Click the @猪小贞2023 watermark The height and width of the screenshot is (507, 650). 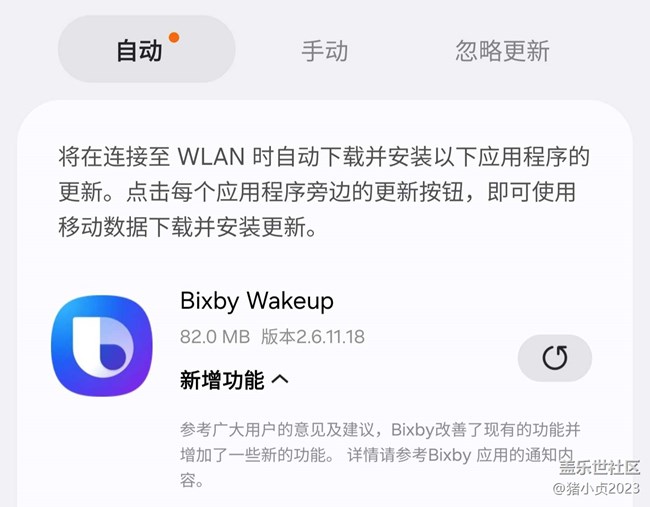coord(596,488)
